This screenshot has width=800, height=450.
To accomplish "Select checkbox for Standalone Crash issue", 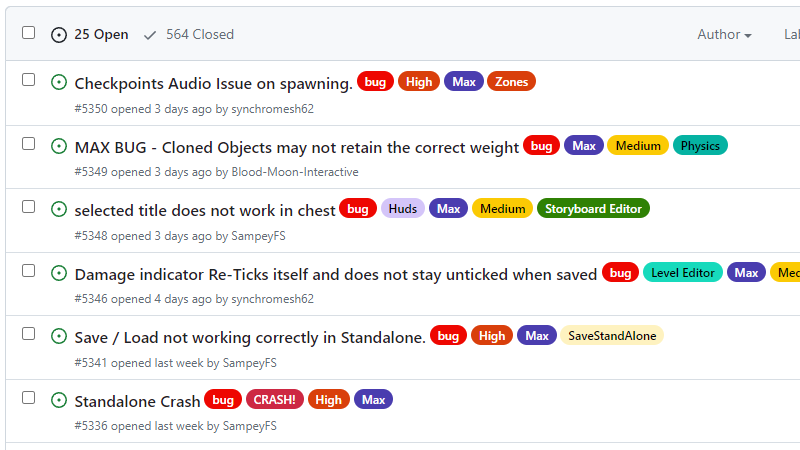I will click(x=29, y=398).
